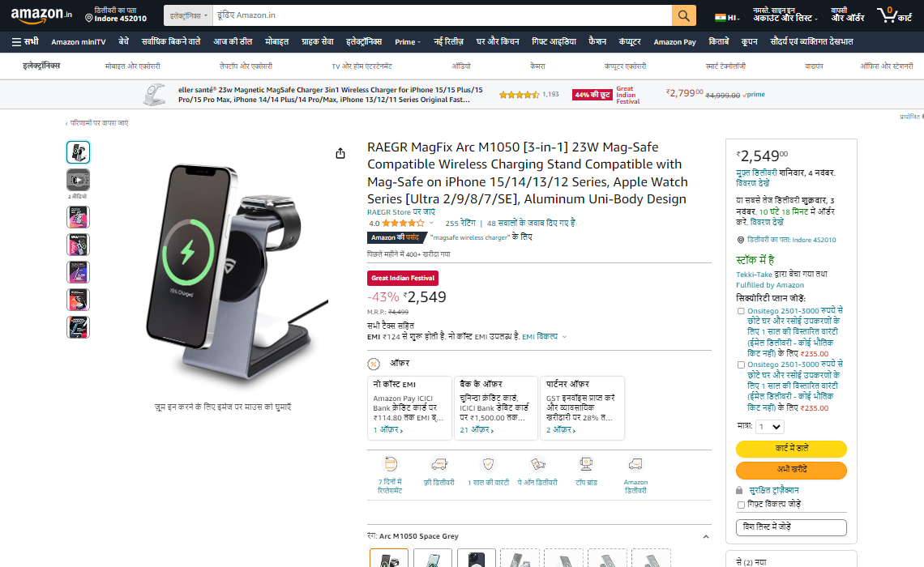This screenshot has width=924, height=567.
Task: Click the 1-year warranty shield icon
Action: click(488, 464)
